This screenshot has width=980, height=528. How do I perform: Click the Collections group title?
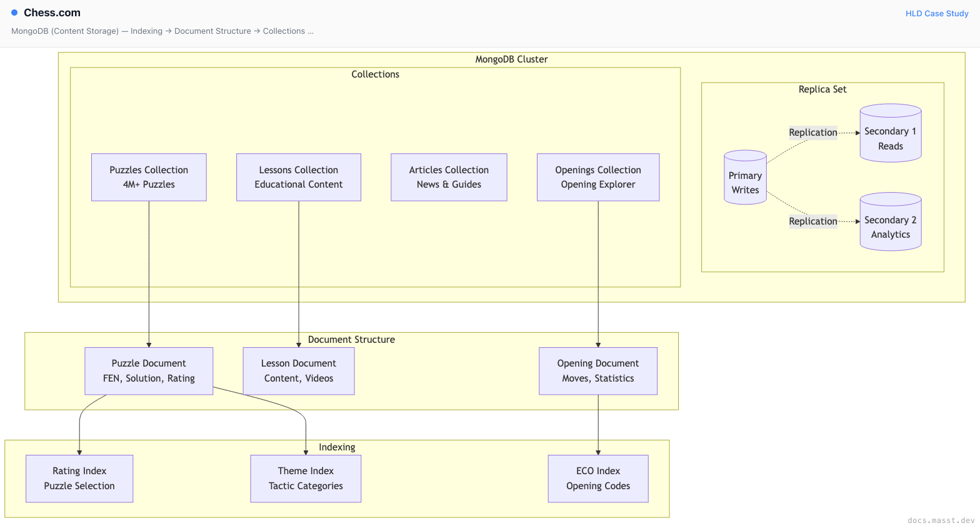click(375, 74)
